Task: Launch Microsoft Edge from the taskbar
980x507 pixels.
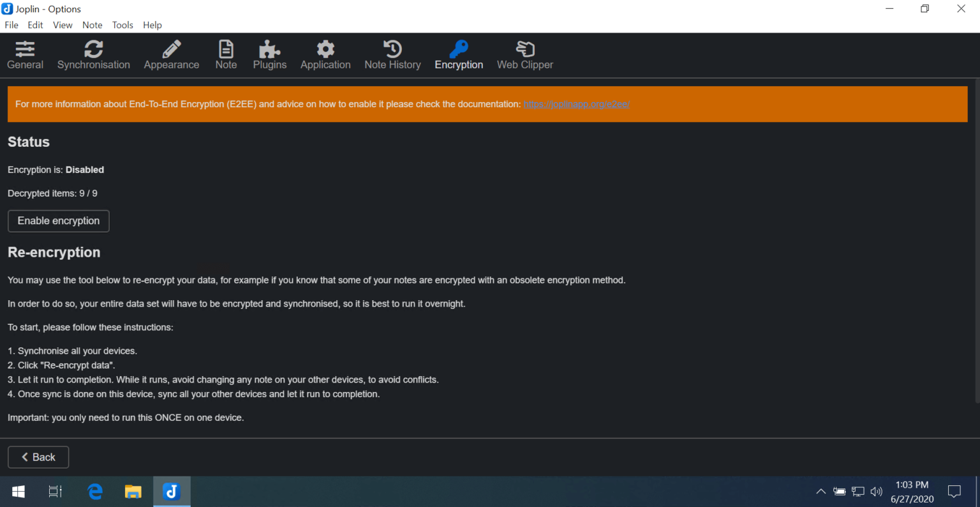Action: coord(94,491)
